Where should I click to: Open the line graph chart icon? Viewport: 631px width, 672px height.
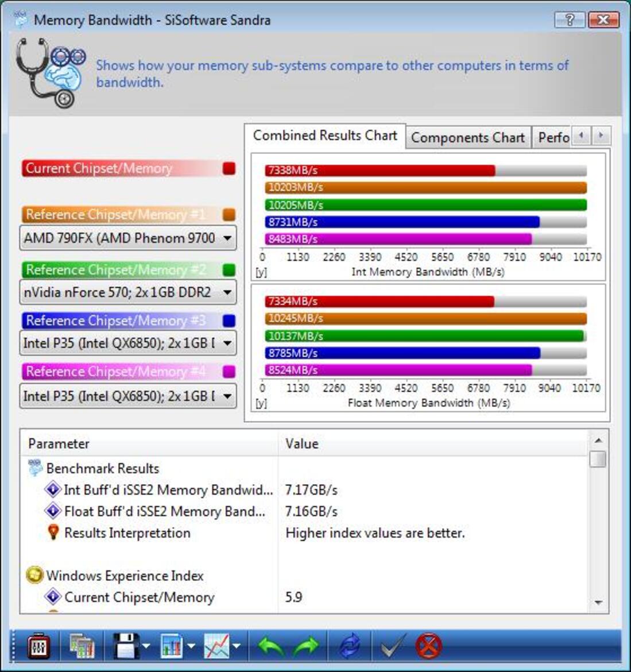217,646
